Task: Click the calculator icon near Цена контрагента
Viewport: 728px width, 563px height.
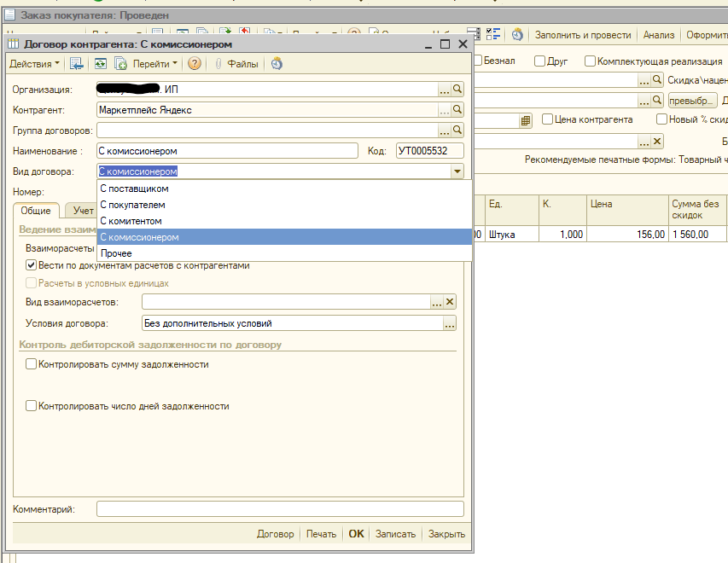Action: tap(525, 120)
